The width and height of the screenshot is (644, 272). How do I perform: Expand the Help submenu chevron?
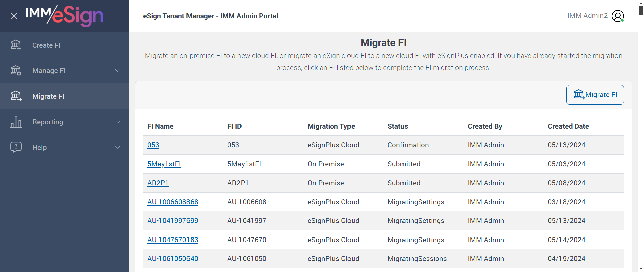(118, 147)
